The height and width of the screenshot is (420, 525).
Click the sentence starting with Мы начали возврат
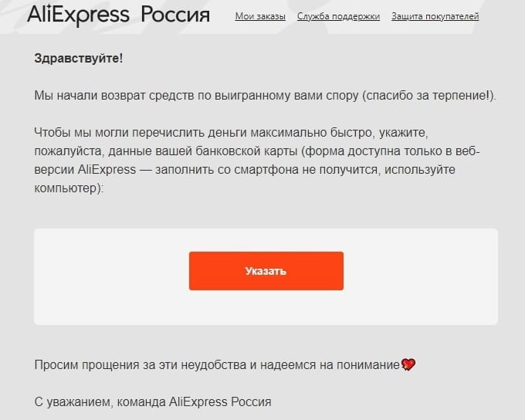tap(265, 96)
